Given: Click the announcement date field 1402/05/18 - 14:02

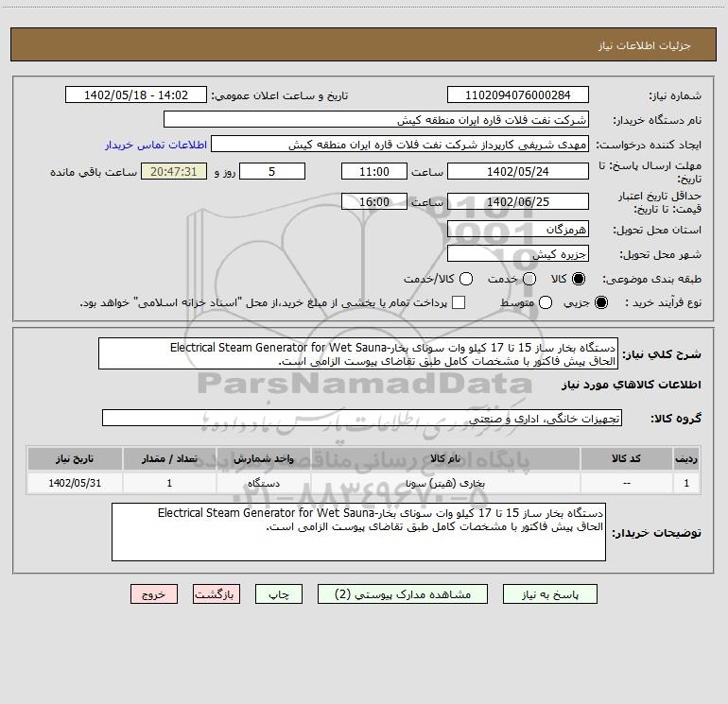Looking at the screenshot, I should (136, 94).
